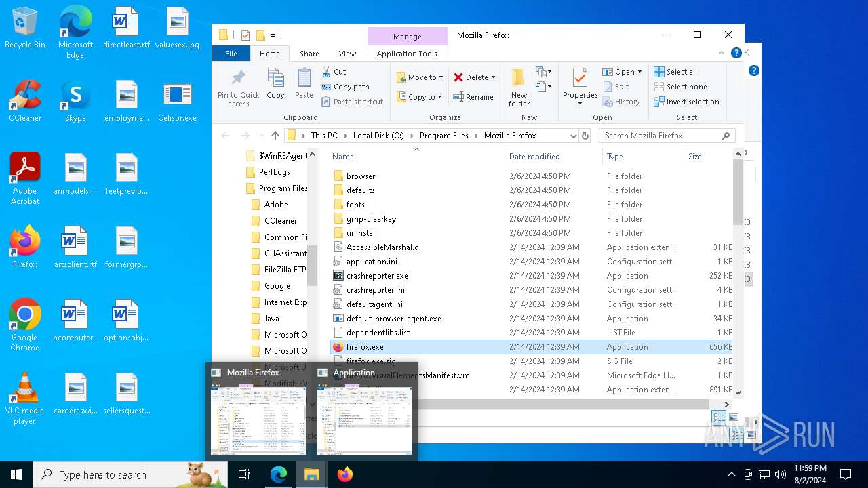868x488 pixels.
Task: Open Skype desktop icon
Action: (x=75, y=102)
